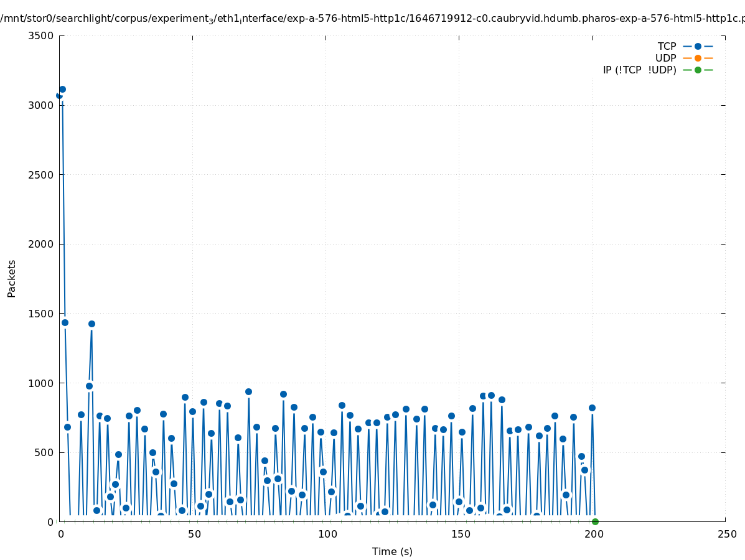Select the TCP legend text label
Viewport: 745px width, 560px height.
[667, 46]
